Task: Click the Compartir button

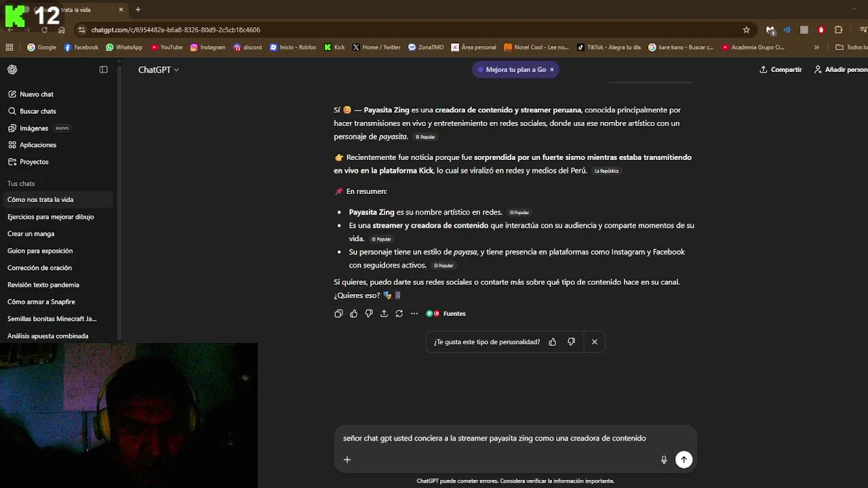Action: tap(781, 70)
